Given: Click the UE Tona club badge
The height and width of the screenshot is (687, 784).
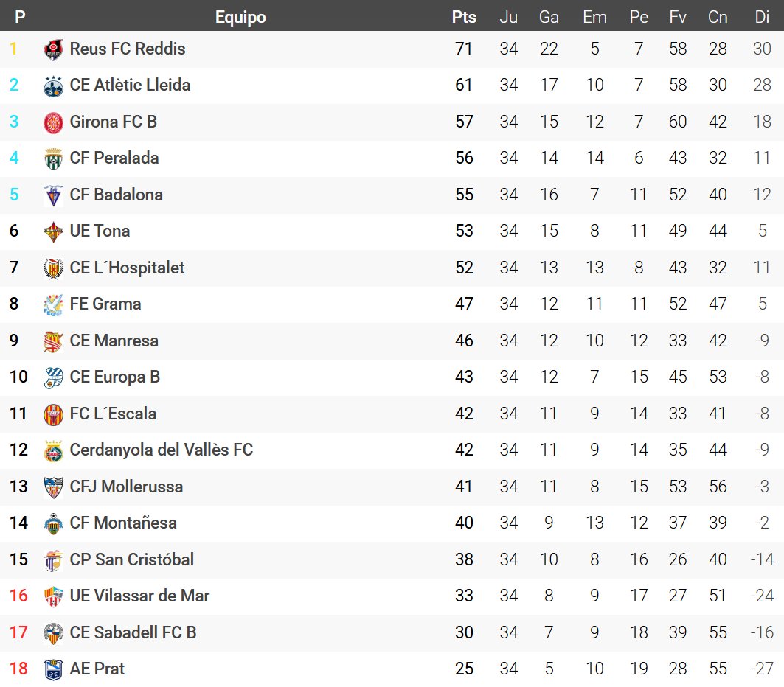Looking at the screenshot, I should tap(54, 232).
